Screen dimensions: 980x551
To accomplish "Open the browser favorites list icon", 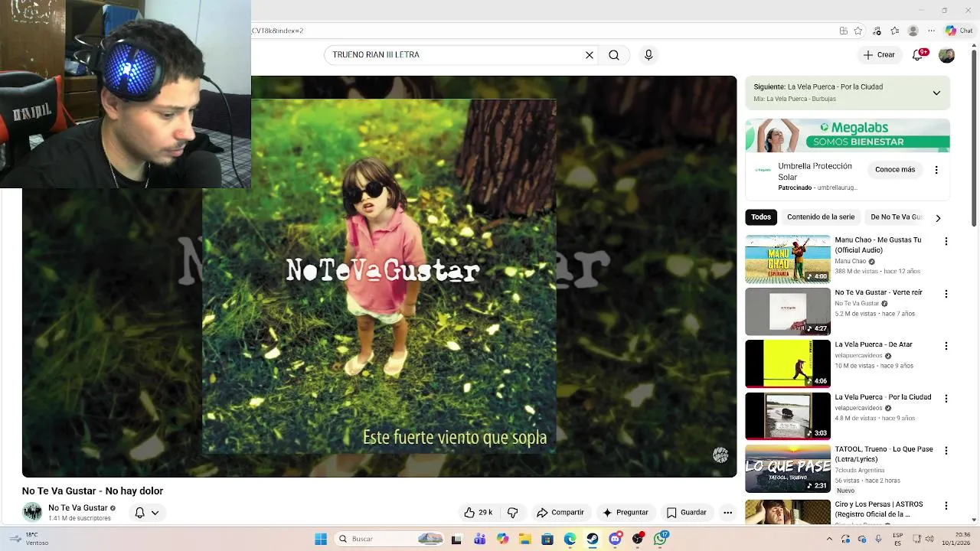I will click(x=894, y=31).
